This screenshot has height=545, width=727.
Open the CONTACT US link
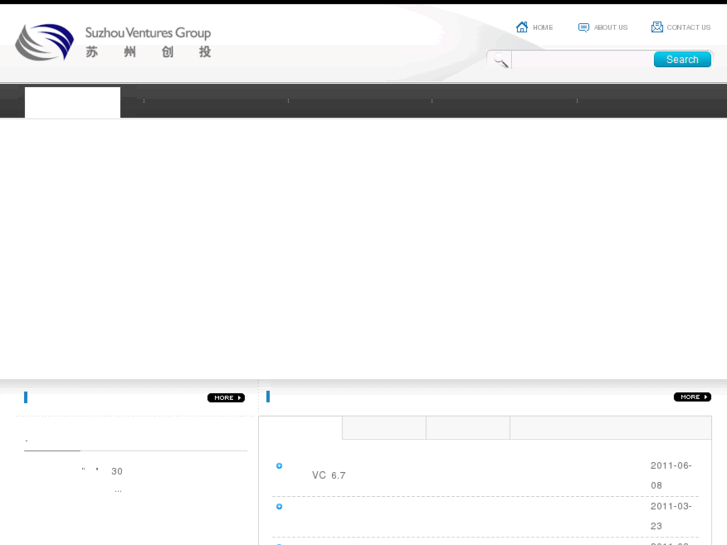pyautogui.click(x=689, y=27)
